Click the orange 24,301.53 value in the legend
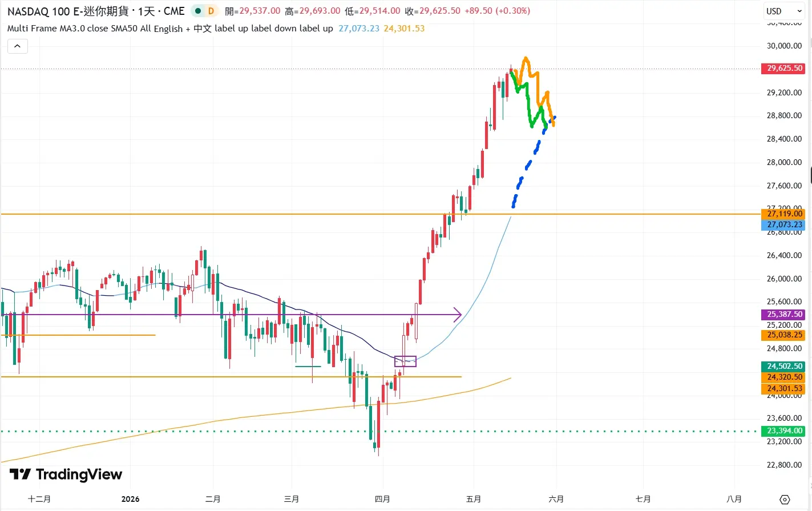 point(404,28)
